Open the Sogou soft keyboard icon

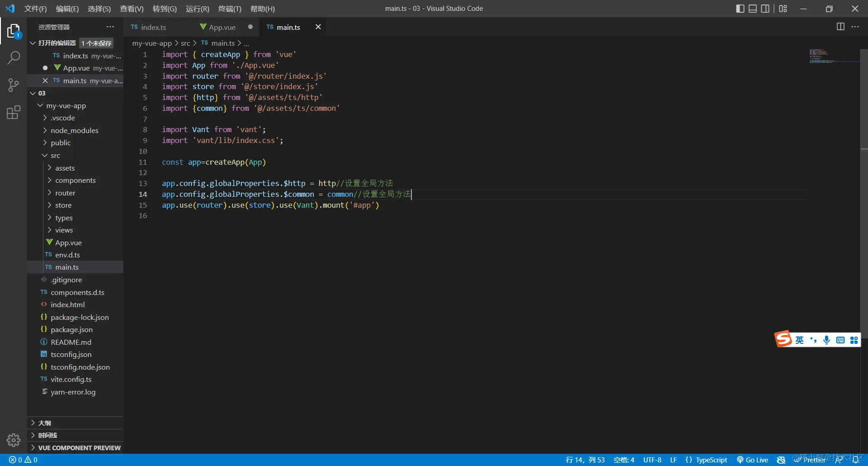[x=840, y=340]
